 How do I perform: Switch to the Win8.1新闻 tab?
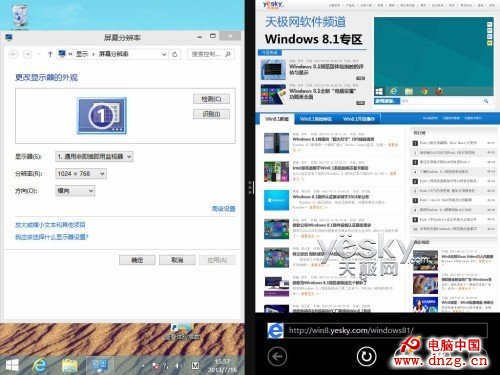(276, 119)
